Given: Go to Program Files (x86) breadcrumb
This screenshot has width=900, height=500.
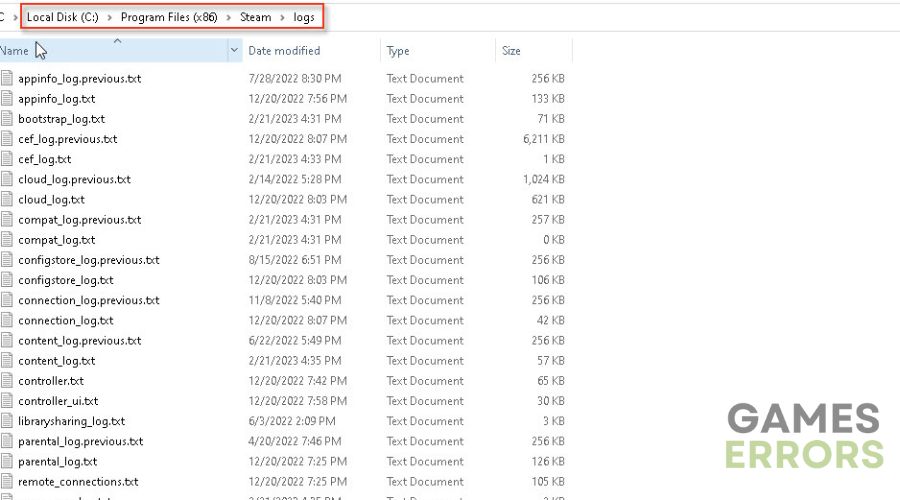Looking at the screenshot, I should [x=169, y=17].
